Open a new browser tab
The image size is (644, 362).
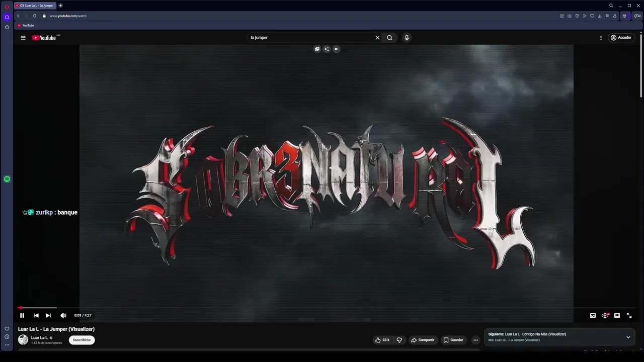[x=60, y=6]
